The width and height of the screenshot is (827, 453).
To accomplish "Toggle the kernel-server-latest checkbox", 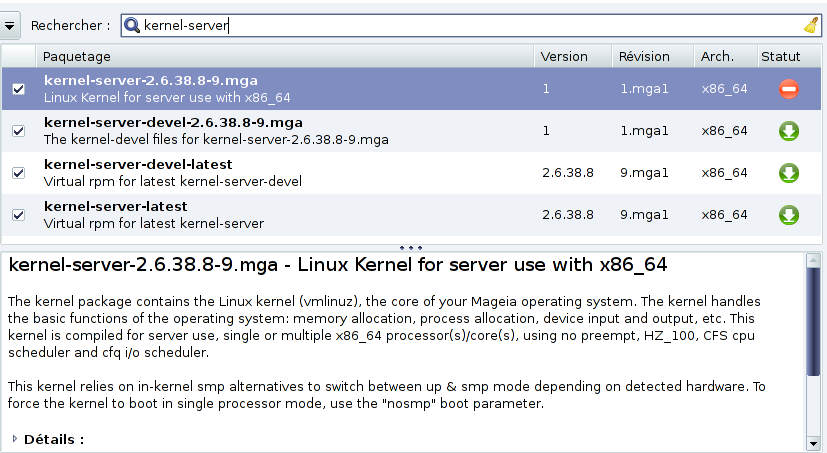I will [x=18, y=215].
